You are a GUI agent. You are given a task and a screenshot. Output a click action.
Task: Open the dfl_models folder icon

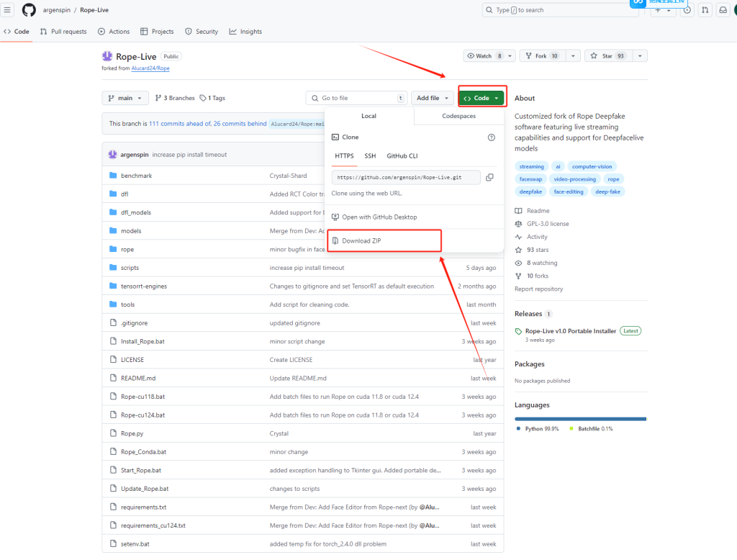click(x=113, y=212)
